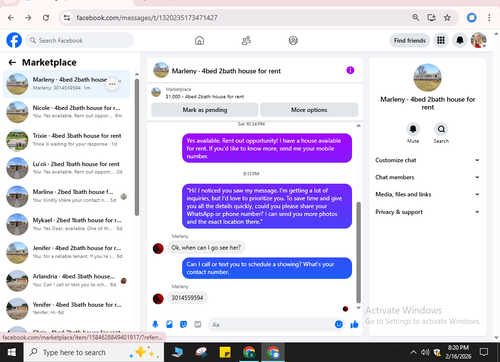Open the Lu'cii 2bed 1bath conversation

coord(67,168)
